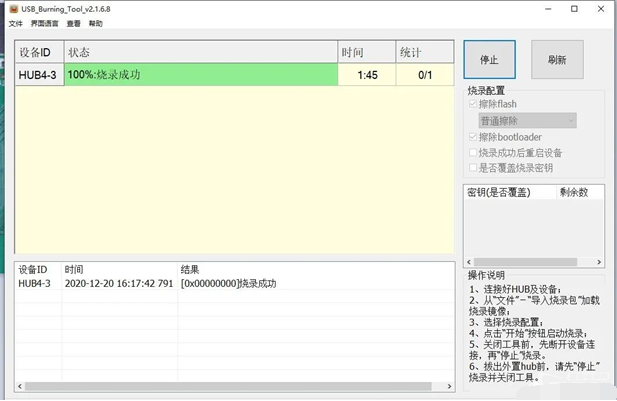Enable 是否覆盖烧录密钥 checkbox
617x401 pixels.
click(473, 168)
